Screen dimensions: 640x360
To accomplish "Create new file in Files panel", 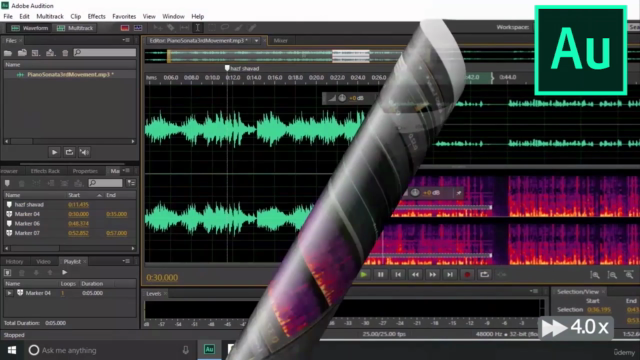I will [36, 53].
